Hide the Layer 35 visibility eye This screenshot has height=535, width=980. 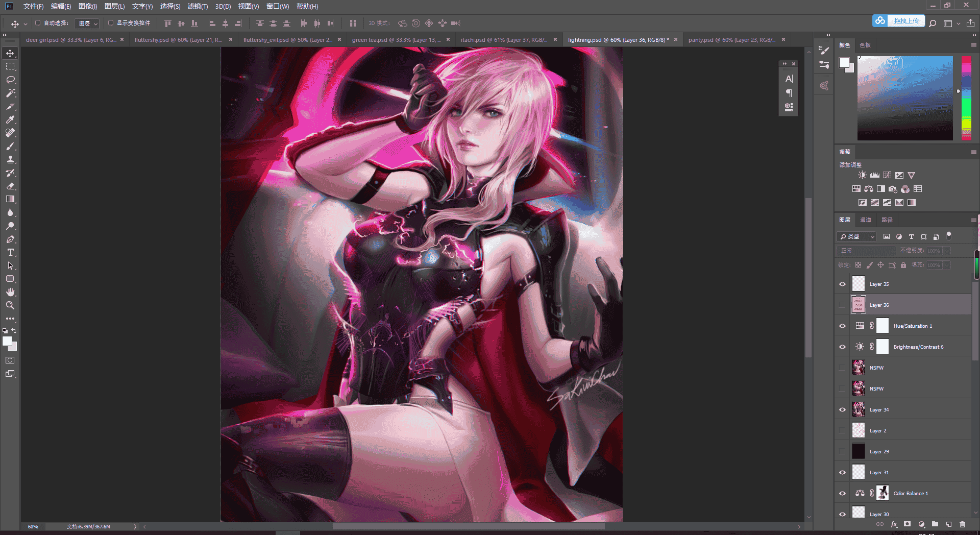(x=842, y=284)
